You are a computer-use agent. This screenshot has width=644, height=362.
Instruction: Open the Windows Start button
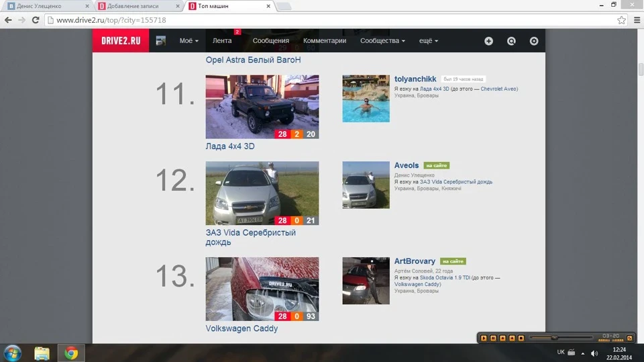coord(12,353)
